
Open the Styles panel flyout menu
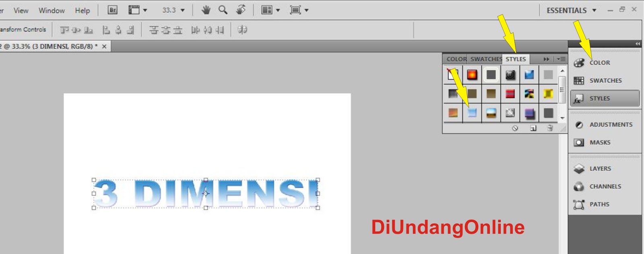pyautogui.click(x=561, y=59)
